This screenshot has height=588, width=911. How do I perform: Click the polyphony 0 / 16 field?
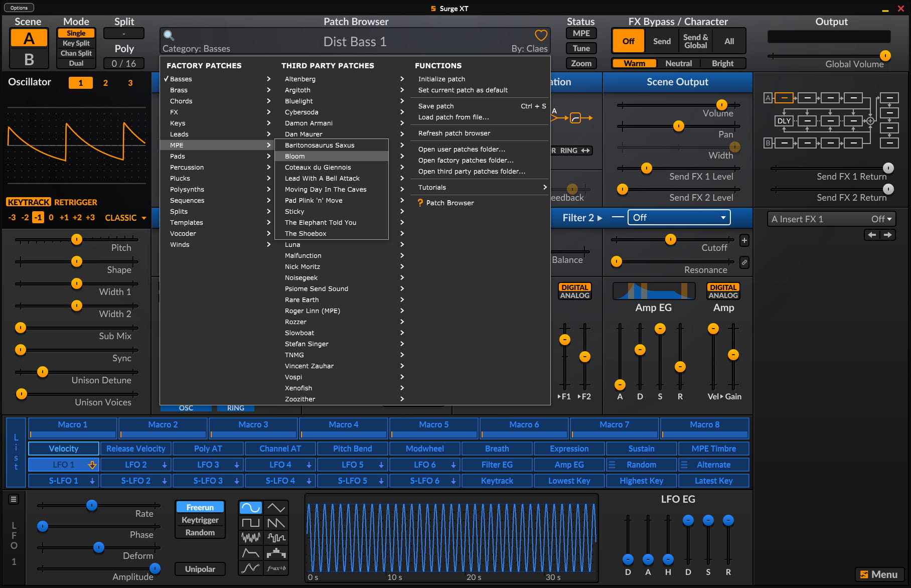click(x=124, y=63)
